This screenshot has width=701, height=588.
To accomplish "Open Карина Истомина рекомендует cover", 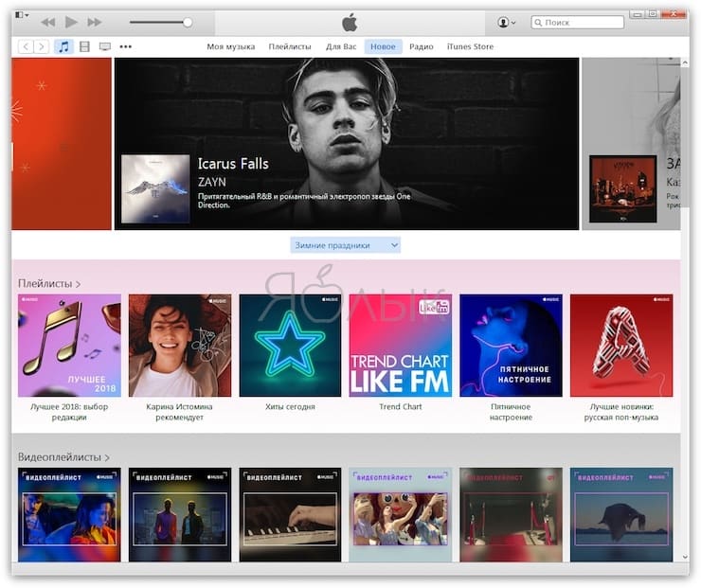I will pyautogui.click(x=180, y=346).
